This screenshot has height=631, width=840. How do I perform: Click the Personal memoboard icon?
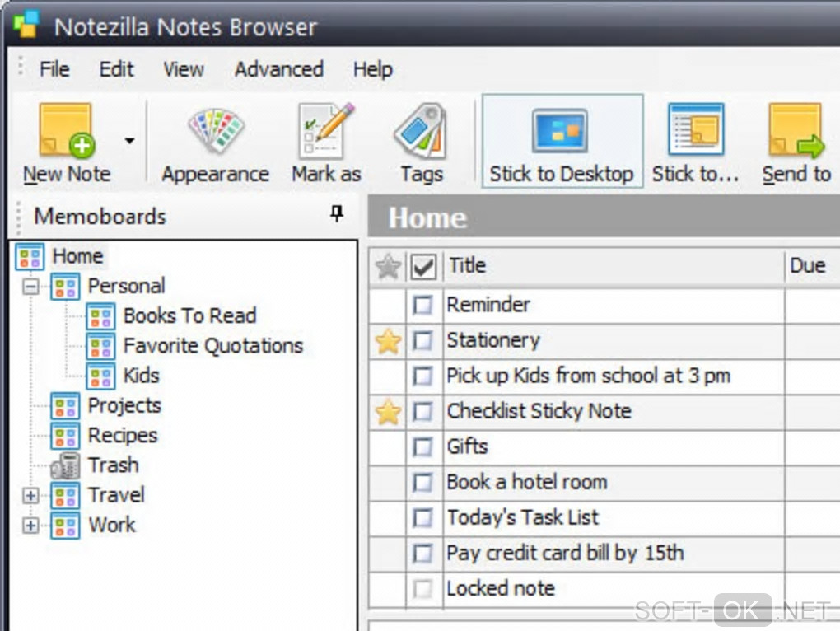pos(65,287)
